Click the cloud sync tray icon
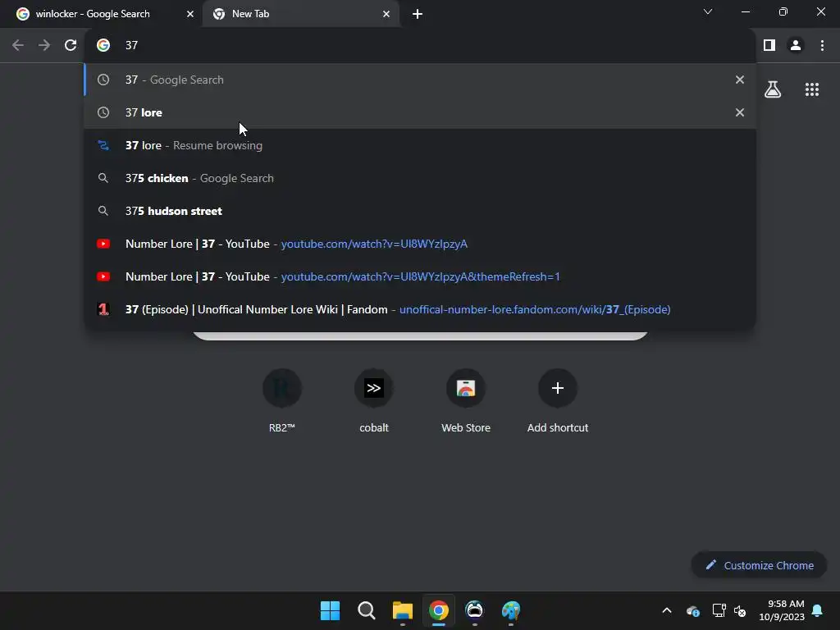The width and height of the screenshot is (840, 630). pyautogui.click(x=692, y=610)
